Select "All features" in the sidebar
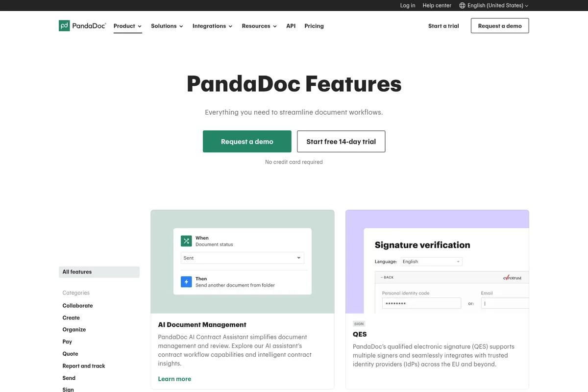This screenshot has height=392, width=588. point(77,272)
